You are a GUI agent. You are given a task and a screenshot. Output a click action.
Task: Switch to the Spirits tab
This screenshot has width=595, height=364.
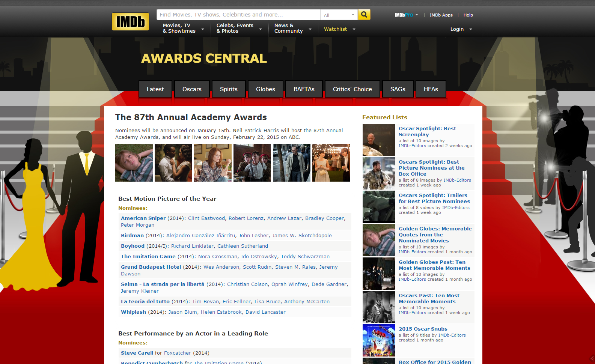229,89
